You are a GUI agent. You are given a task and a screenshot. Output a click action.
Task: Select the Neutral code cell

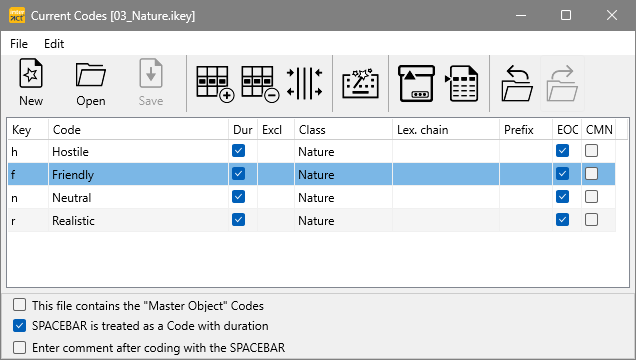click(138, 197)
